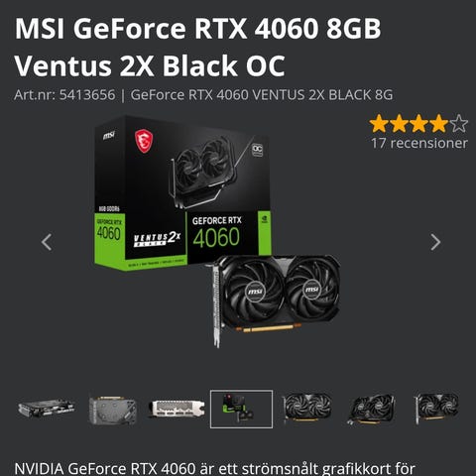The image size is (476, 476).
Task: Click the first gold rating star
Action: (x=379, y=124)
